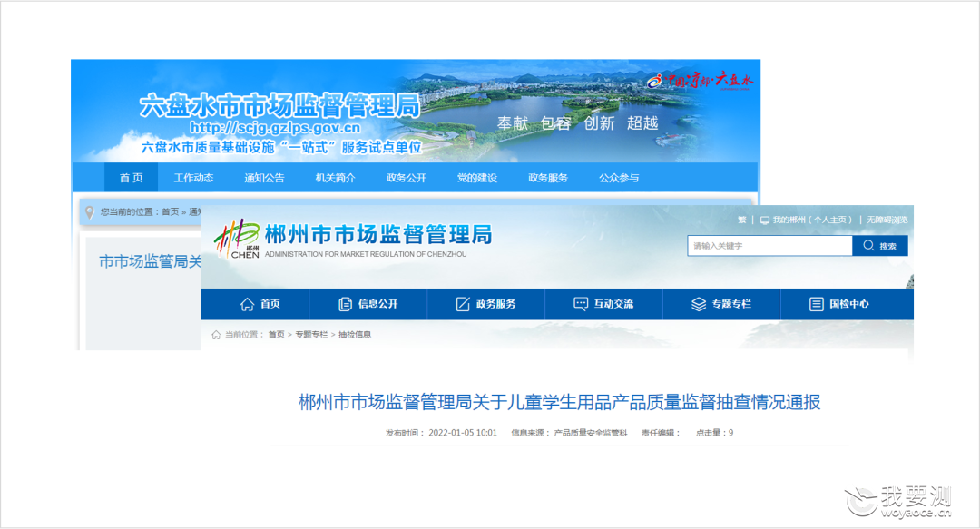Click 首页 in Chenzhou breadcrumb
Image resolution: width=980 pixels, height=529 pixels.
pyautogui.click(x=276, y=335)
